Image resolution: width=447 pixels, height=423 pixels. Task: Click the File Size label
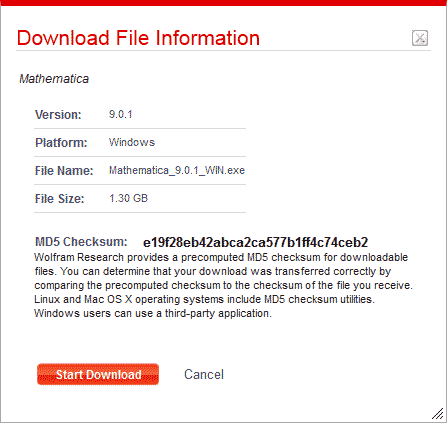59,199
